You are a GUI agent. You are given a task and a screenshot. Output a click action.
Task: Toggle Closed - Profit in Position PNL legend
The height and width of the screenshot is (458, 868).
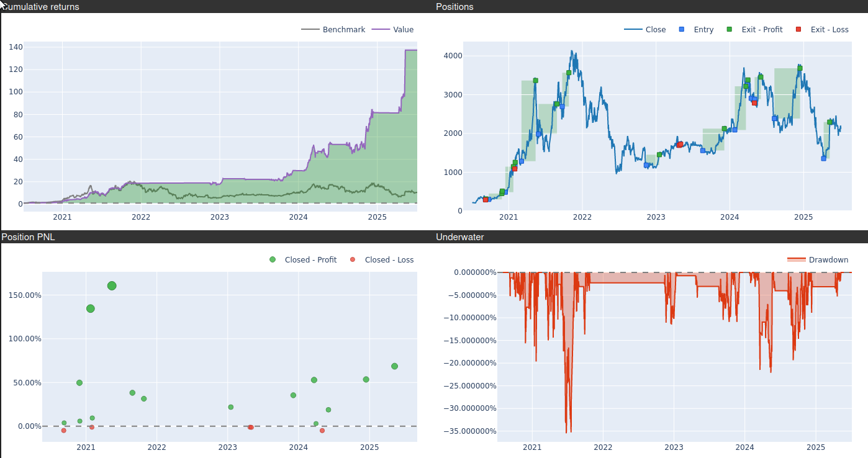[x=310, y=260]
